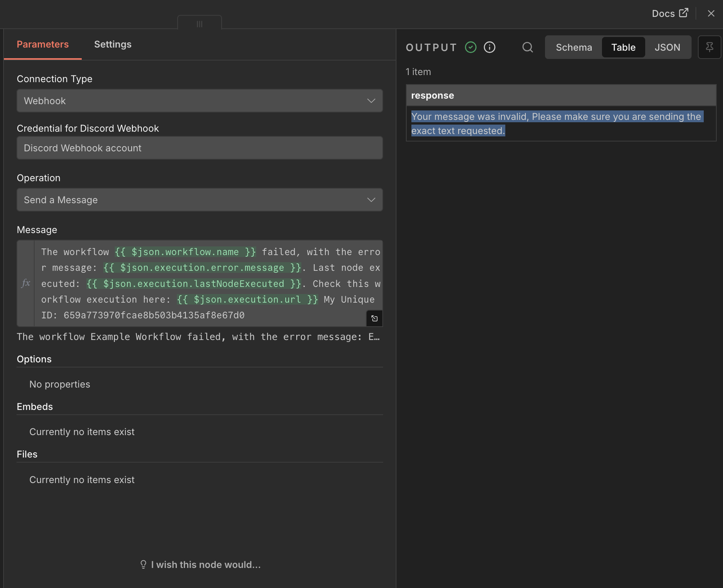The image size is (723, 588).
Task: Close the node details panel
Action: [x=711, y=13]
